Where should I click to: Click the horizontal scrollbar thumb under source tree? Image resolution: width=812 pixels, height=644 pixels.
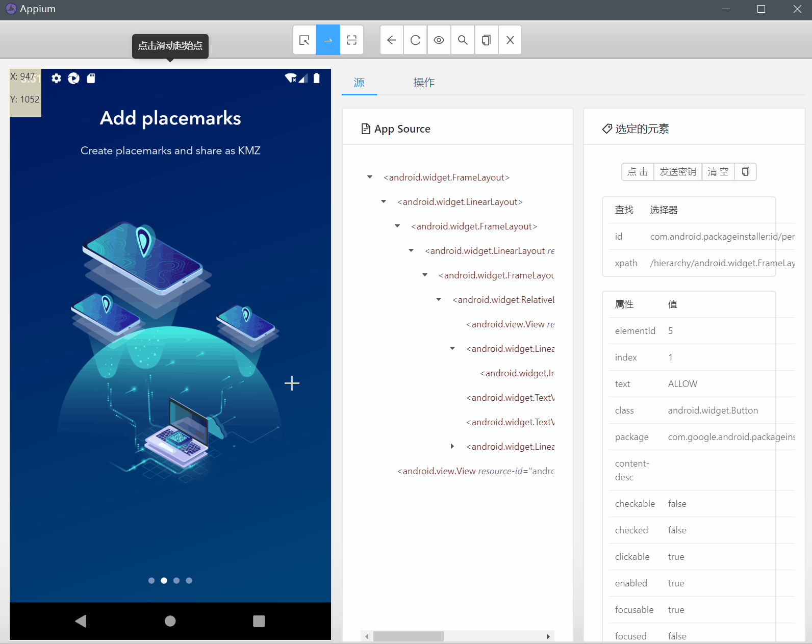[x=408, y=636]
